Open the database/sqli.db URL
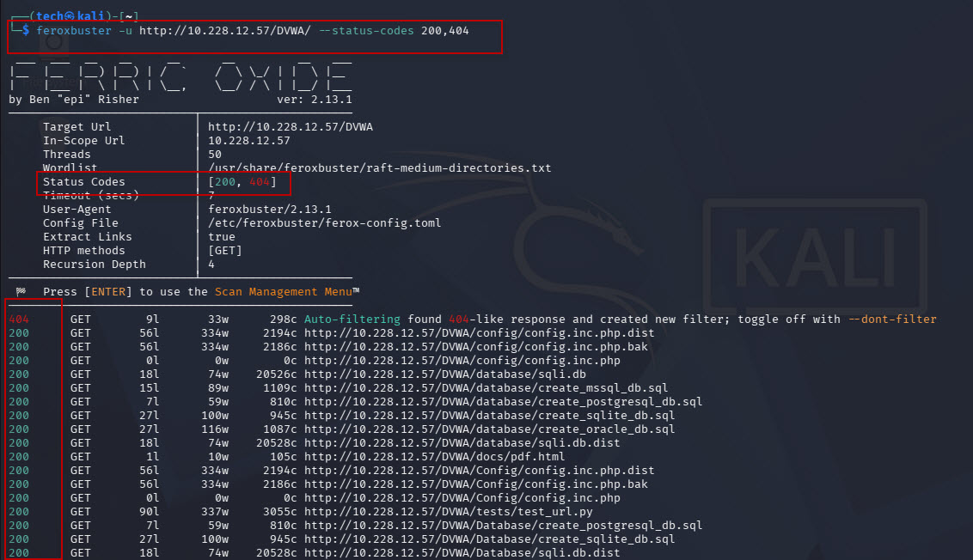This screenshot has height=560, width=973. (445, 374)
